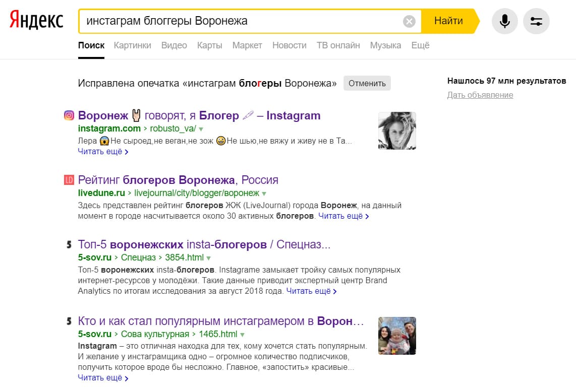Click the robusto_va/ URL path
The height and width of the screenshot is (392, 576).
(x=173, y=128)
